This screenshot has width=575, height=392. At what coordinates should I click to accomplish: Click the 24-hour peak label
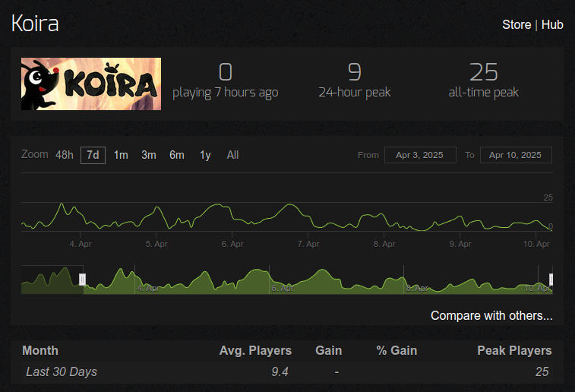(x=355, y=93)
